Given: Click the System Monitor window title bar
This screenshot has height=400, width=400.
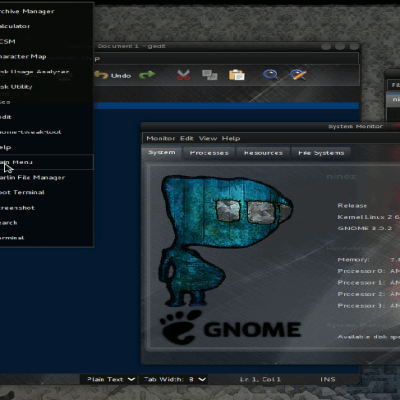Looking at the screenshot, I should pos(270,126).
